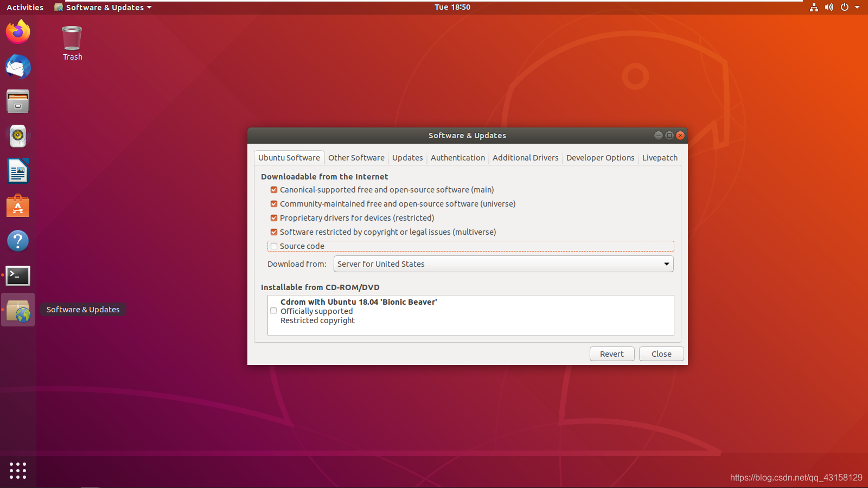Click the 'Download from:' label

(297, 264)
